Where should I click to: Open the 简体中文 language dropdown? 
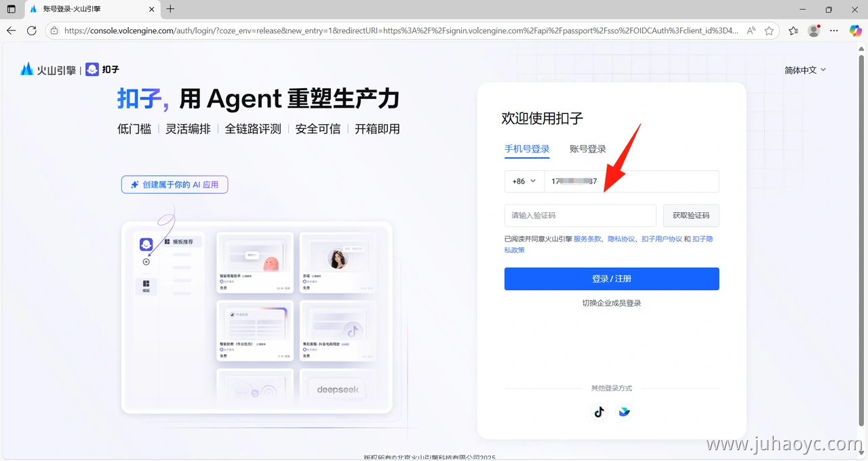806,70
